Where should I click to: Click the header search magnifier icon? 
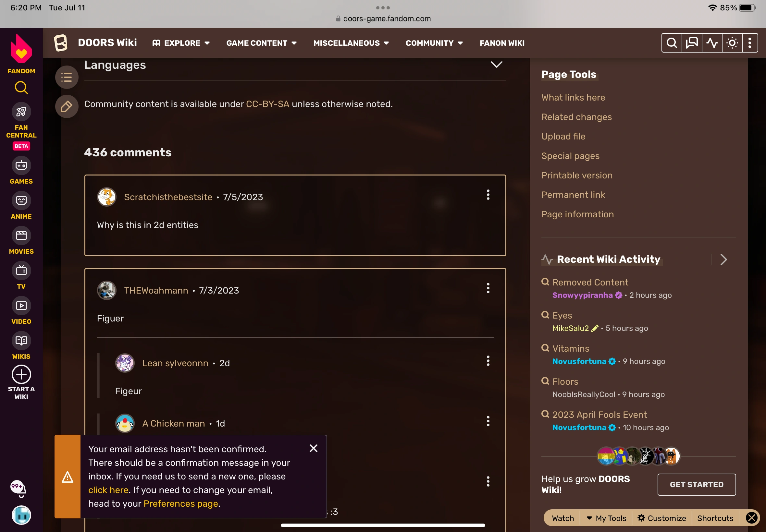(672, 43)
